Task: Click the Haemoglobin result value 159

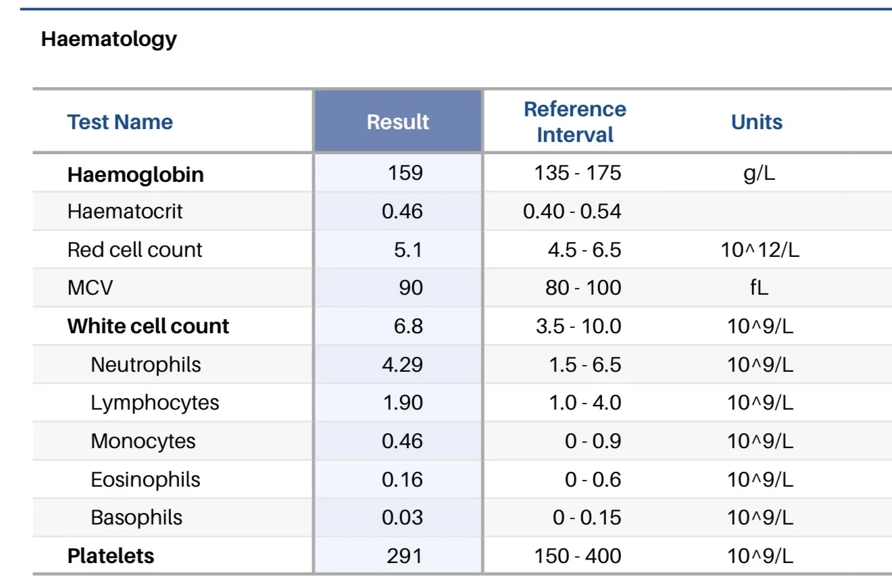Action: coord(405,173)
